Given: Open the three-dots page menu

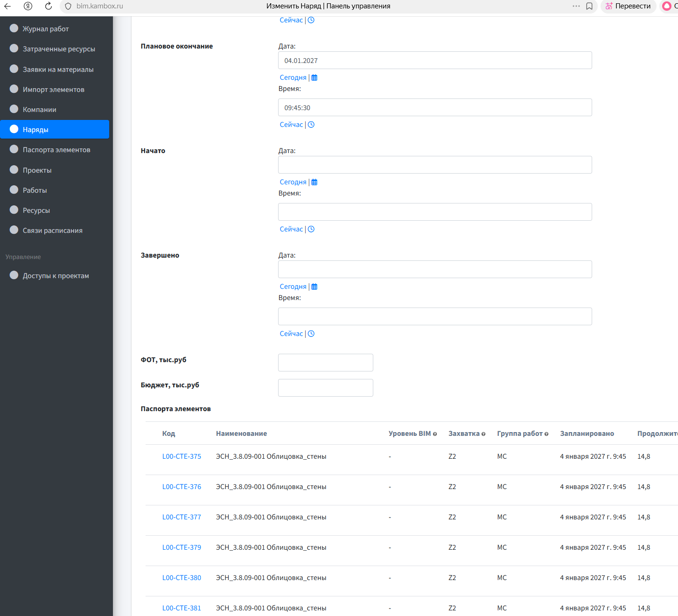Looking at the screenshot, I should (576, 6).
